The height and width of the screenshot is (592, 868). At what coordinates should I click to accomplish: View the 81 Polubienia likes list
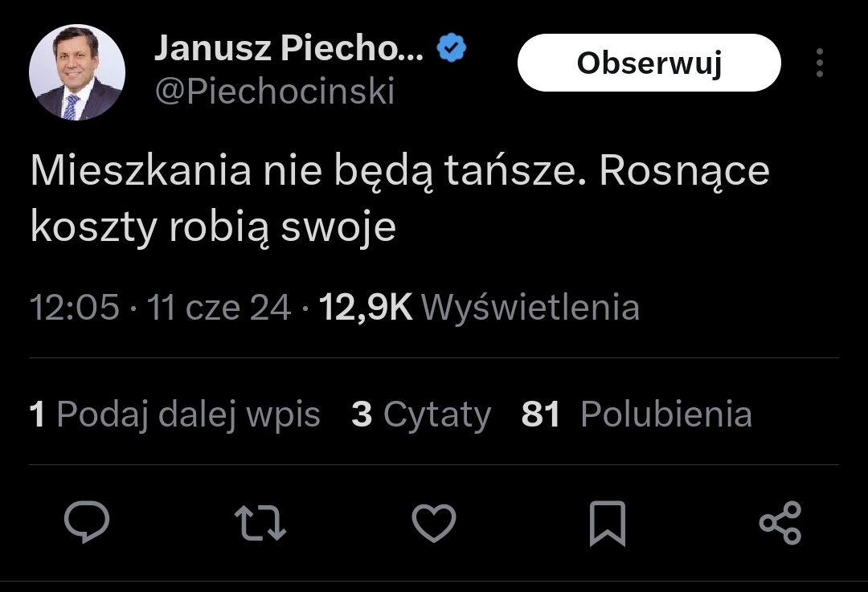637,414
